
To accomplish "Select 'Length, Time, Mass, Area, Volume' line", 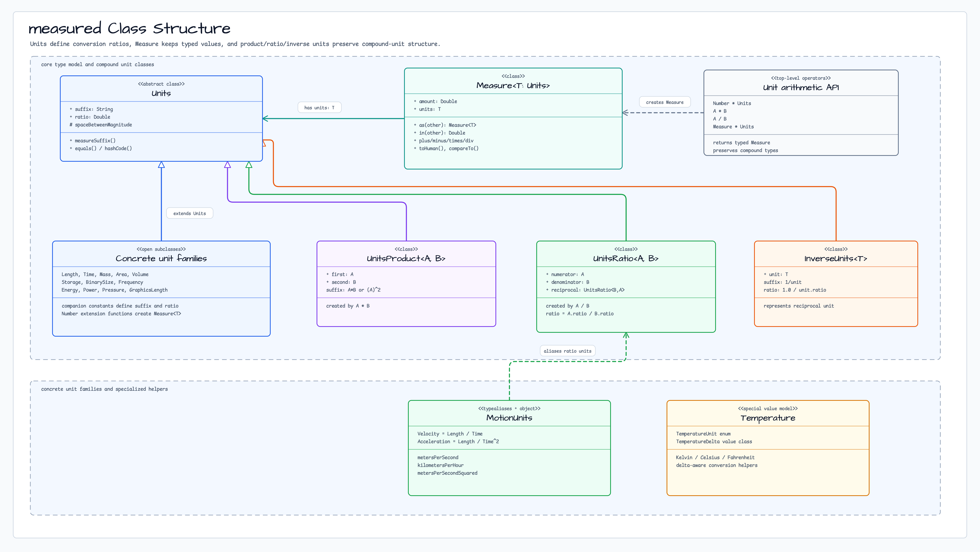I will click(105, 274).
